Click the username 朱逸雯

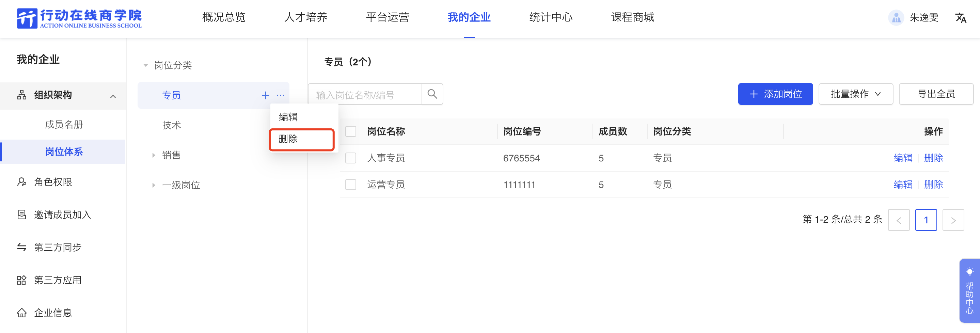pos(924,17)
